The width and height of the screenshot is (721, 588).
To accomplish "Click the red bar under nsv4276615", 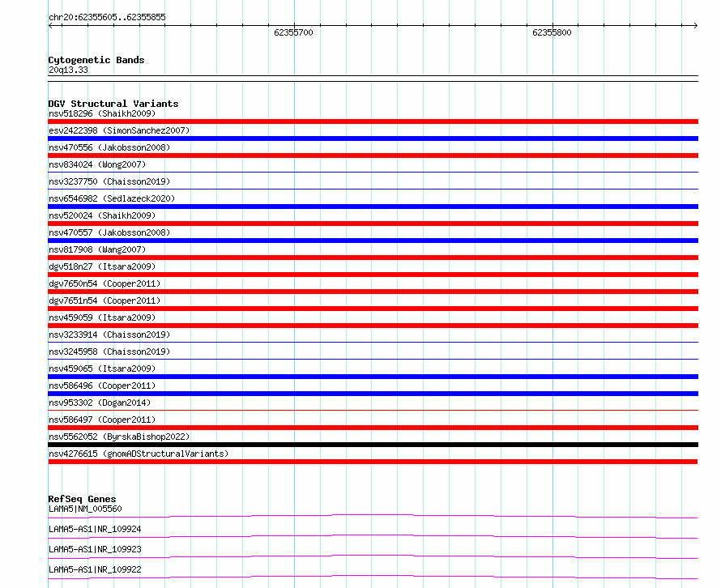I will point(373,462).
